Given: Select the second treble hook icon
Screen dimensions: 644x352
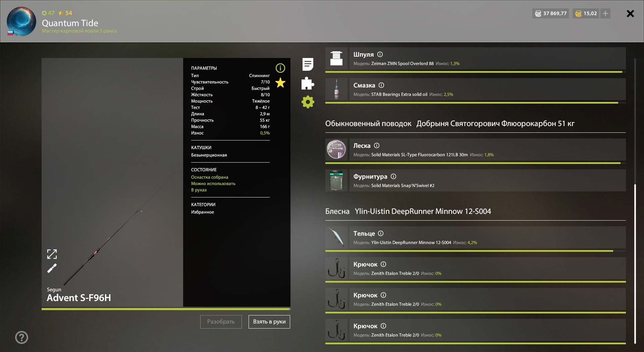Looking at the screenshot, I should click(336, 299).
